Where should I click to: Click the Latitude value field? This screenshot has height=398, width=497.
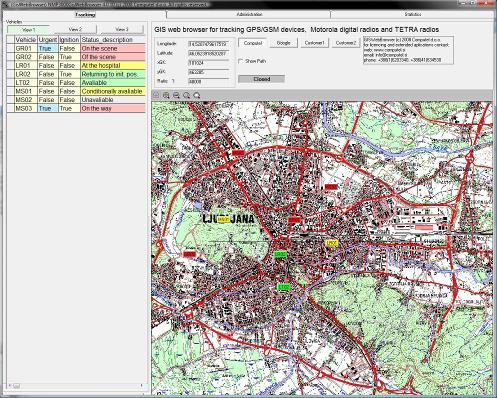pyautogui.click(x=209, y=53)
